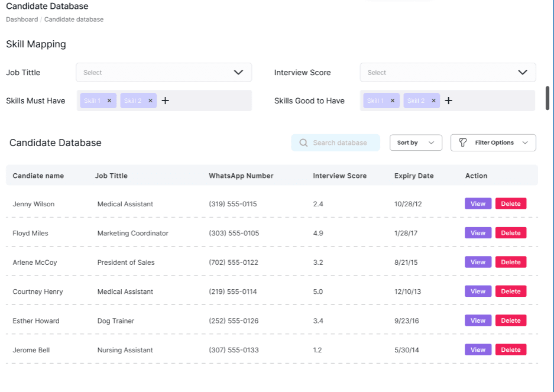View Jenny Wilson's candidate record

(478, 204)
